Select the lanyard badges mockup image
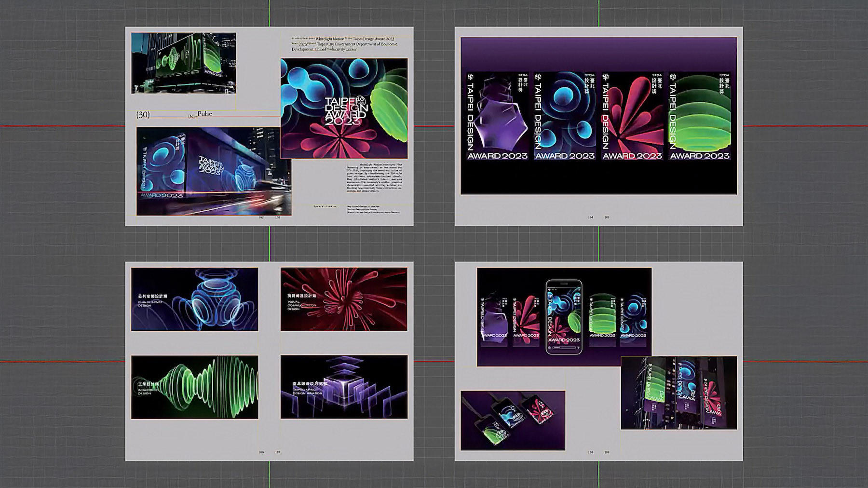Screen dimensions: 868x488 (513, 420)
